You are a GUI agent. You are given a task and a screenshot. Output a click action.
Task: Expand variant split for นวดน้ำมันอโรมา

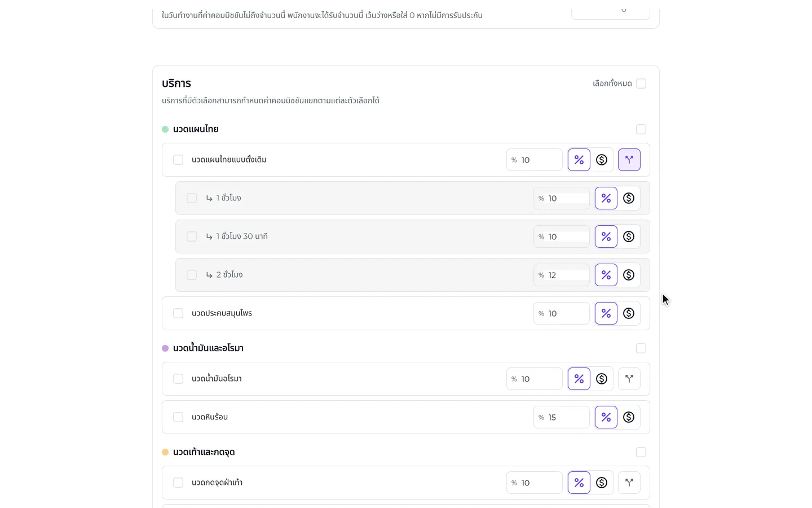(x=629, y=379)
